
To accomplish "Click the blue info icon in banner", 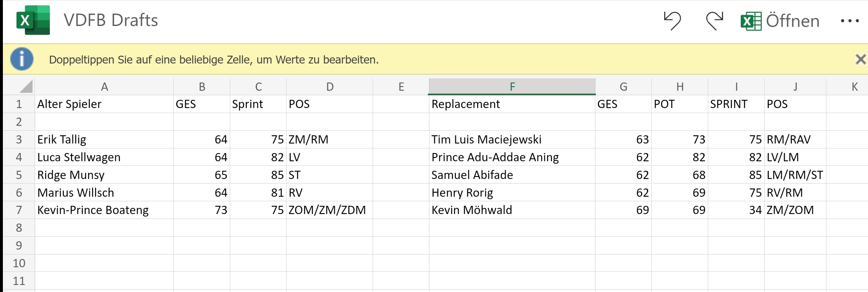I will pos(22,59).
